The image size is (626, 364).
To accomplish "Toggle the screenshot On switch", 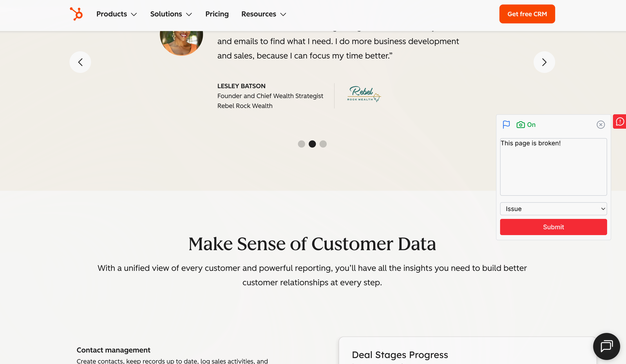I will coord(532,124).
